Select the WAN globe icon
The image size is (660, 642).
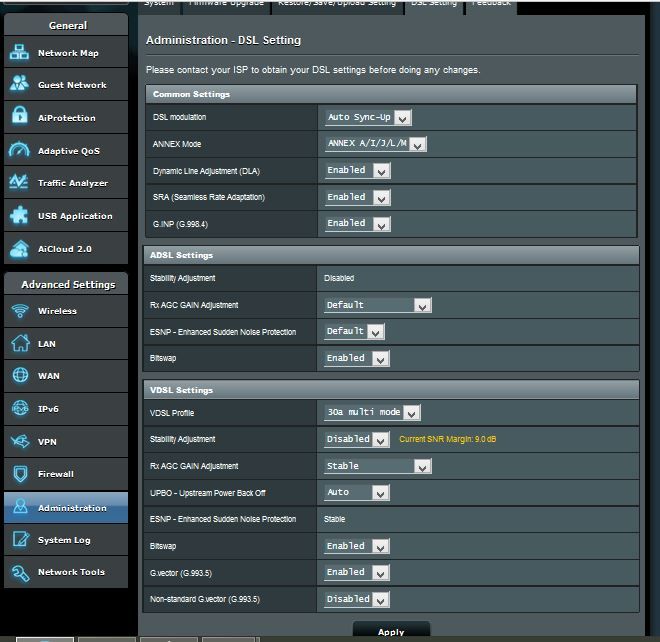(x=20, y=376)
